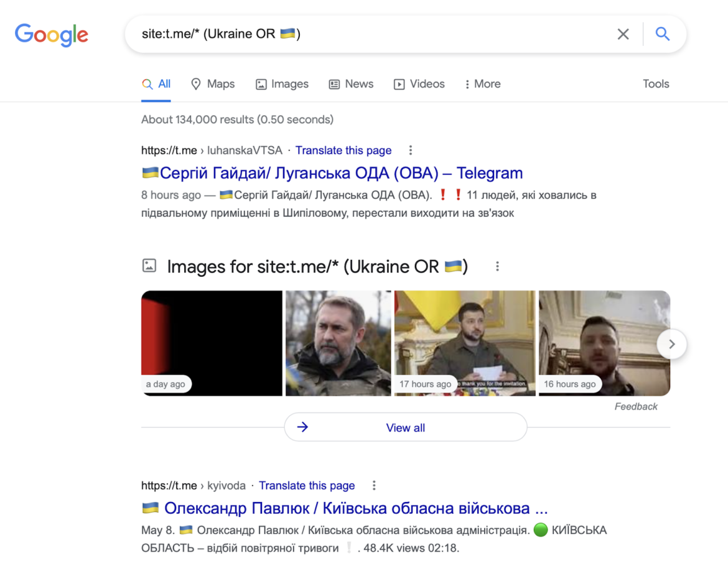Image resolution: width=728 pixels, height=573 pixels.
Task: Click the images carousel label icon
Action: [x=149, y=265]
